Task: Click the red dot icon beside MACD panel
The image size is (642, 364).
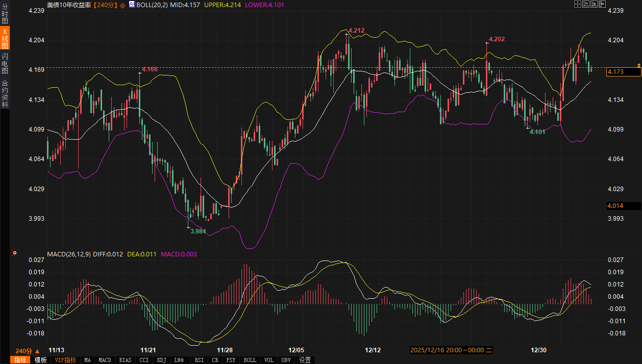Action: click(15, 253)
